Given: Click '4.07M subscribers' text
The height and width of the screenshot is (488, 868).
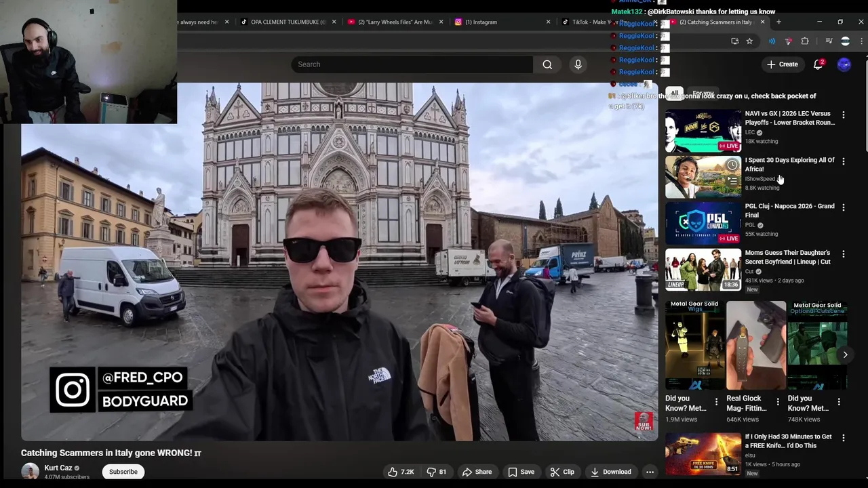Looking at the screenshot, I should pyautogui.click(x=66, y=477).
